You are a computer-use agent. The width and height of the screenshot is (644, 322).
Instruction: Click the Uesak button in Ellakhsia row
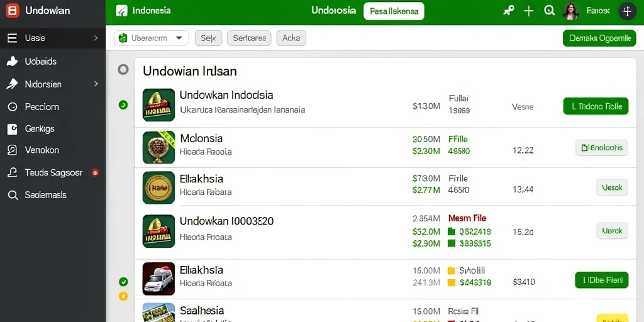[612, 187]
